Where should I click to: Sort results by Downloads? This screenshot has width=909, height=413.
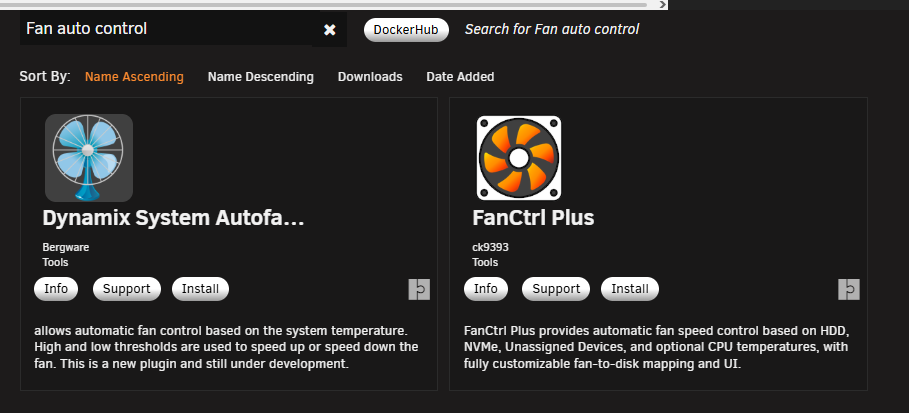click(370, 77)
